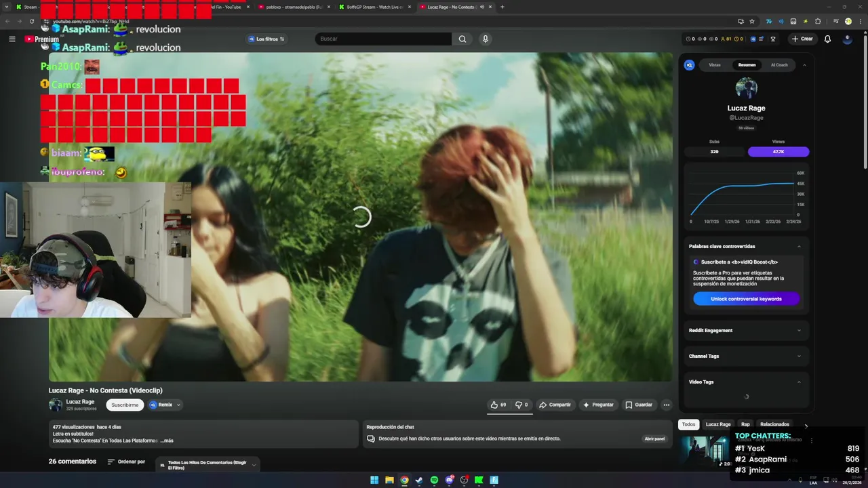The image size is (868, 488).
Task: Collapse Video Tags section
Action: 799,382
